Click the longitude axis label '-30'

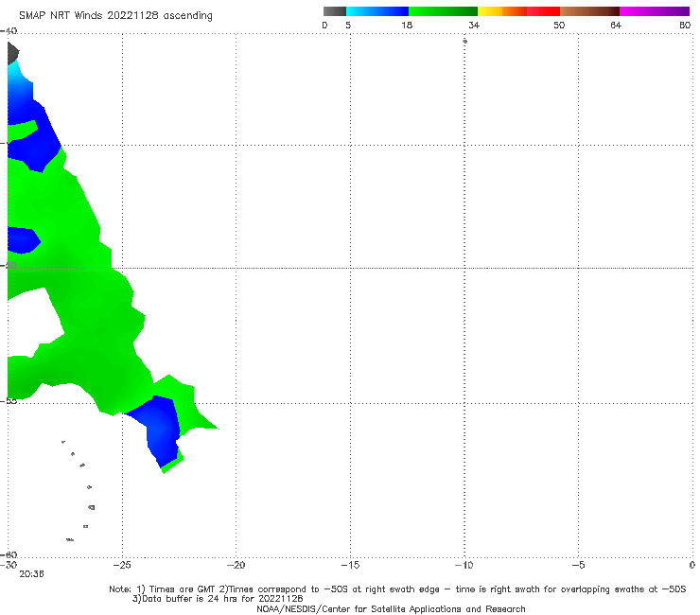click(8, 565)
